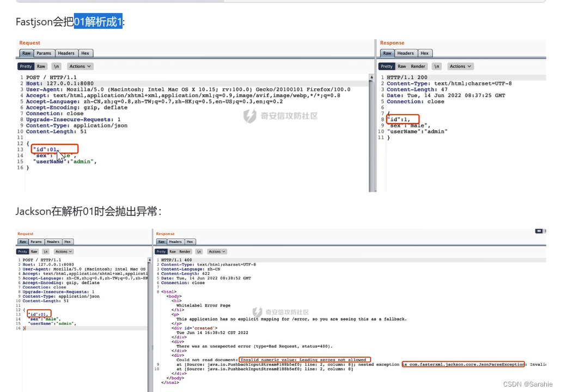Viewport: 561px width, 392px height.
Task: Open Headers tab in Jackson Response panel
Action: (x=175, y=242)
